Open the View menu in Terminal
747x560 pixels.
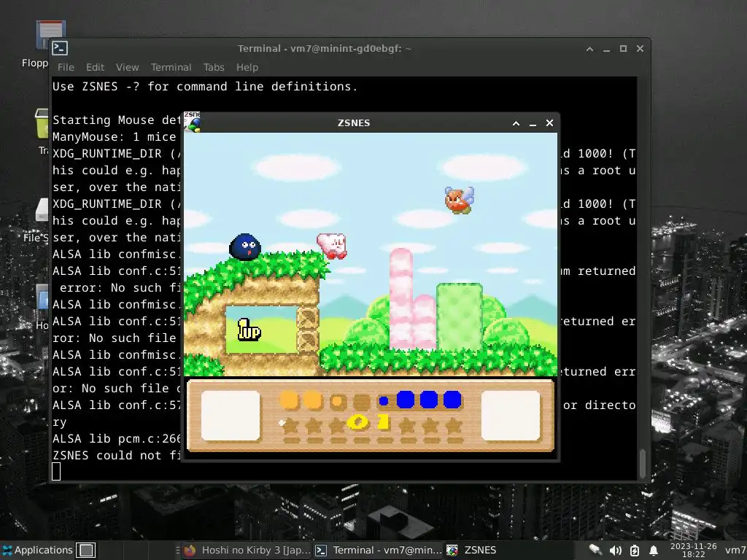pos(127,68)
